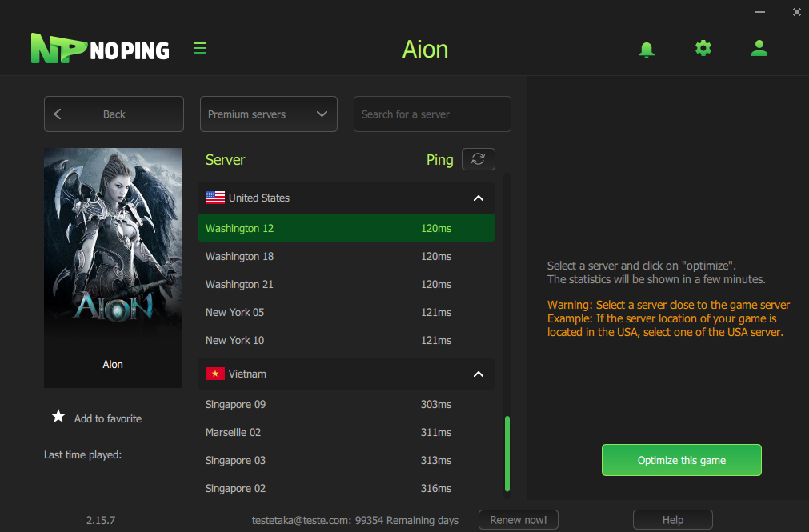Select the Singapore 03 server
Image resolution: width=809 pixels, height=532 pixels.
click(x=346, y=460)
